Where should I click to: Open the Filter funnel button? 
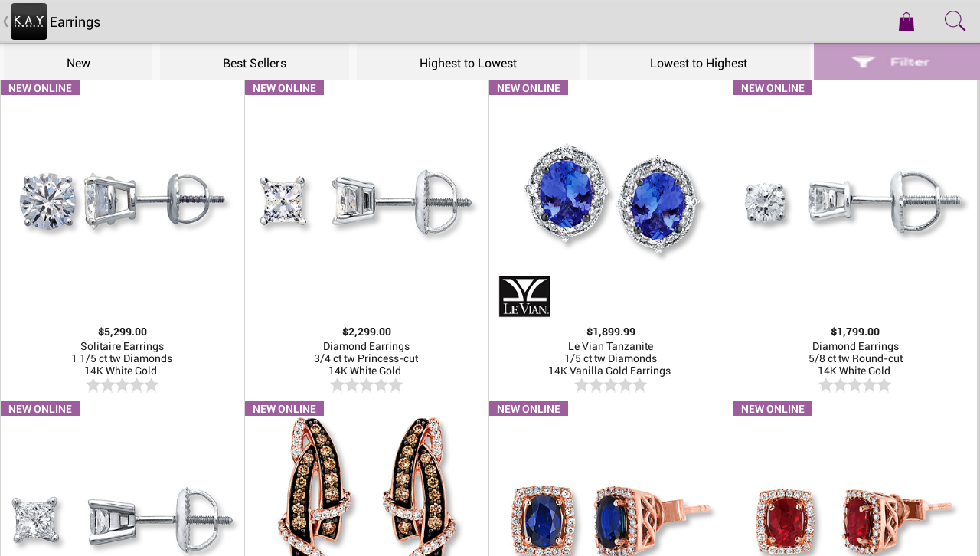[x=897, y=62]
